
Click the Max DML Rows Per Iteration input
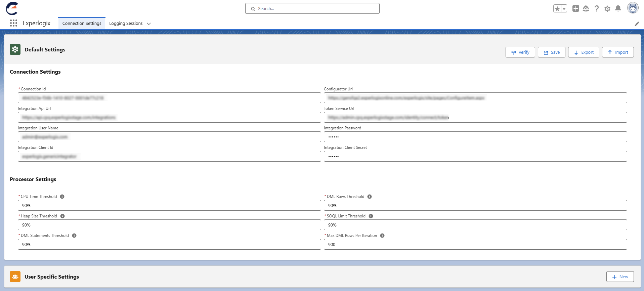pos(475,244)
